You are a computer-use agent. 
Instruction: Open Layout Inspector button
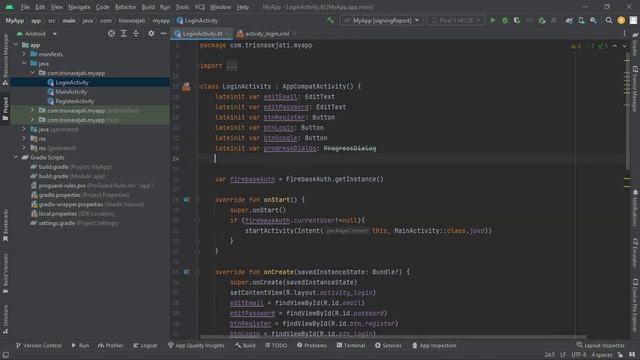(x=600, y=345)
